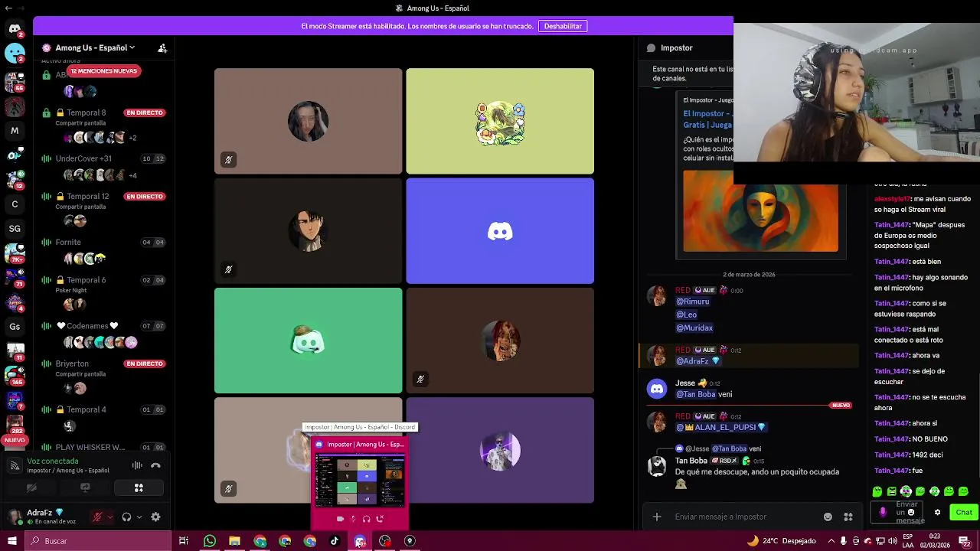The width and height of the screenshot is (980, 551).
Task: Select the blue Discord logo participant tile
Action: (500, 231)
